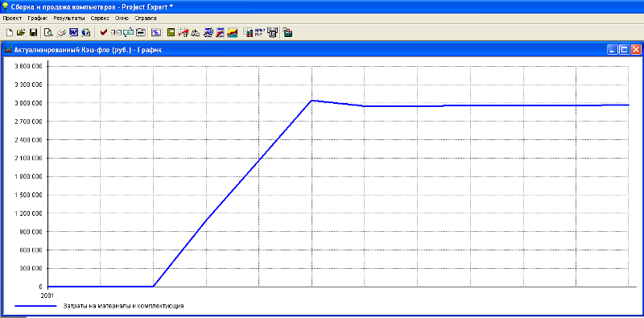Image resolution: width=644 pixels, height=318 pixels.
Task: Maximize the График child window
Action: [x=625, y=50]
